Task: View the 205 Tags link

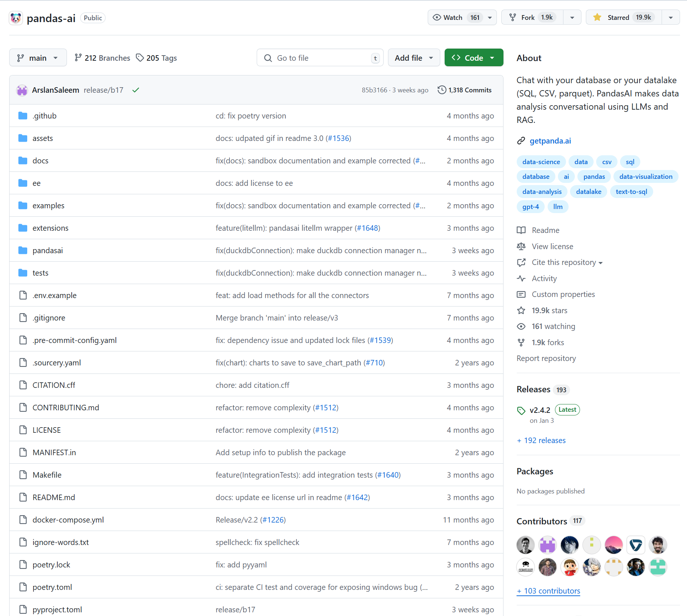Action: (x=156, y=58)
